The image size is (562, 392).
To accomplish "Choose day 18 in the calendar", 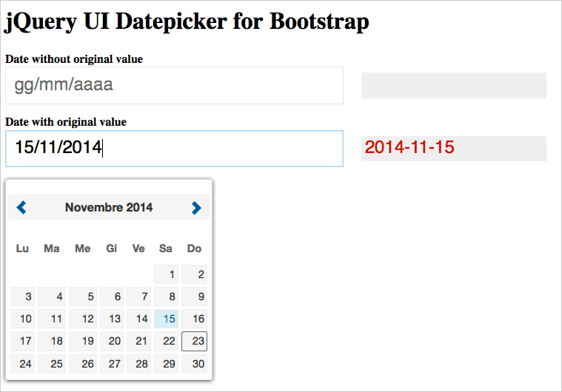I will coord(52,341).
